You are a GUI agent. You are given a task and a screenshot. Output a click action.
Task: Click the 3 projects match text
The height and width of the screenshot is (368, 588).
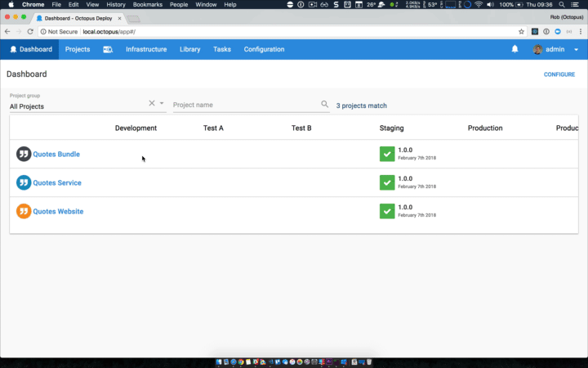[x=361, y=105]
